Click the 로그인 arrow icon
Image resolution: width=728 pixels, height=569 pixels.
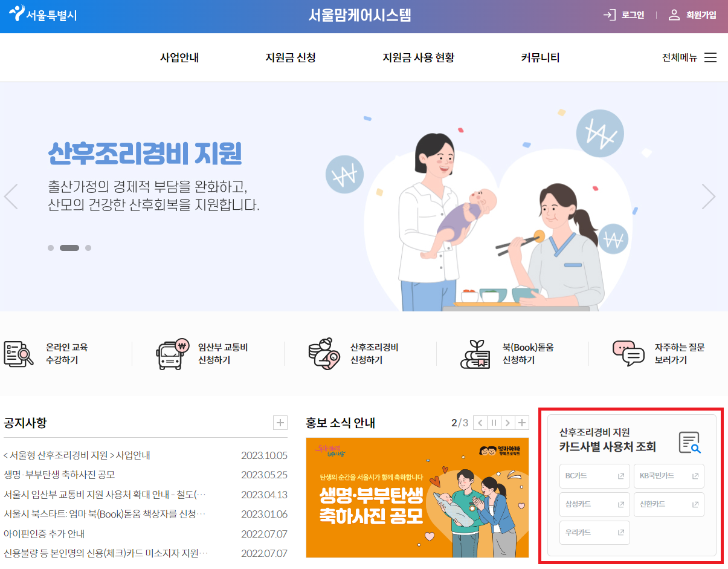pos(608,15)
